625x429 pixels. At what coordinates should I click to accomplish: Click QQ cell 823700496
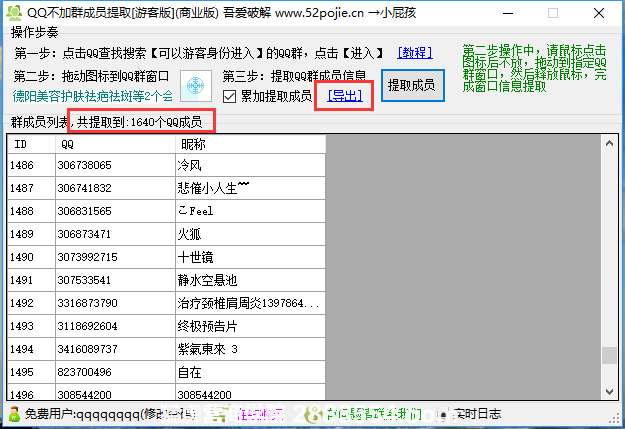115,372
